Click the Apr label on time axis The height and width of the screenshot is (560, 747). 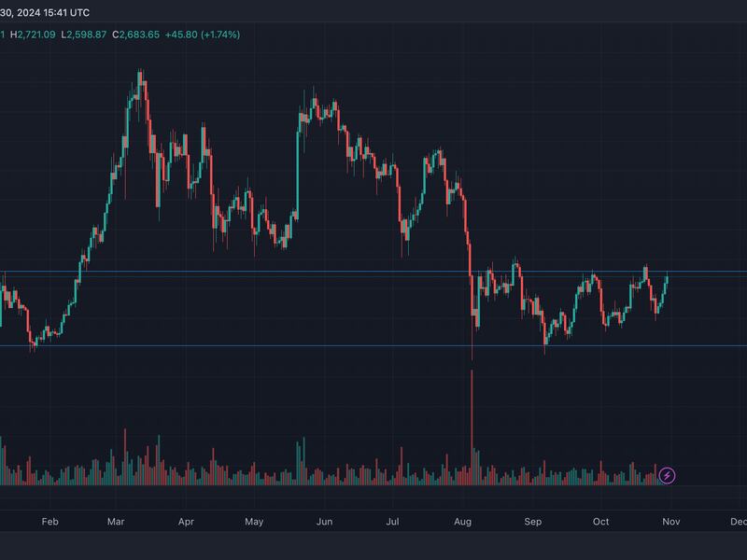coord(186,522)
